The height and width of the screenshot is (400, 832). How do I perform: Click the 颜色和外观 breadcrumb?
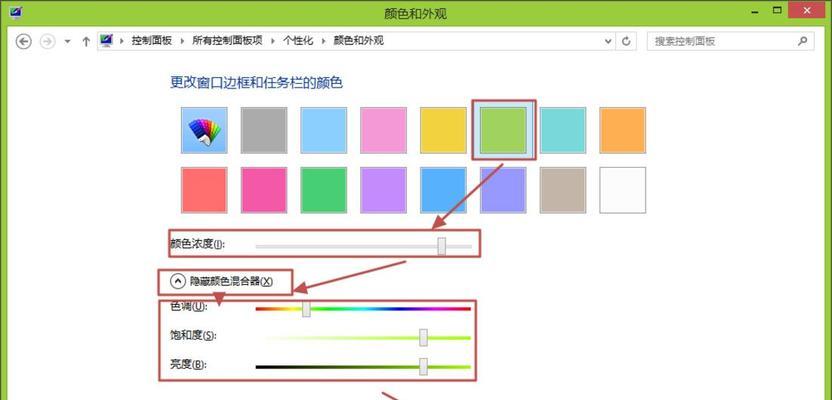358,41
